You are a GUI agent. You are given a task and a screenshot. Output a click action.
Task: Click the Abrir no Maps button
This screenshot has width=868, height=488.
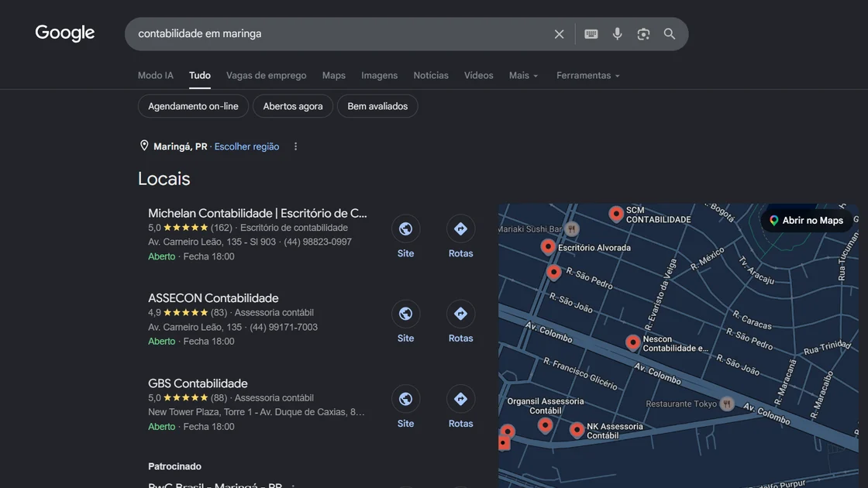click(806, 220)
